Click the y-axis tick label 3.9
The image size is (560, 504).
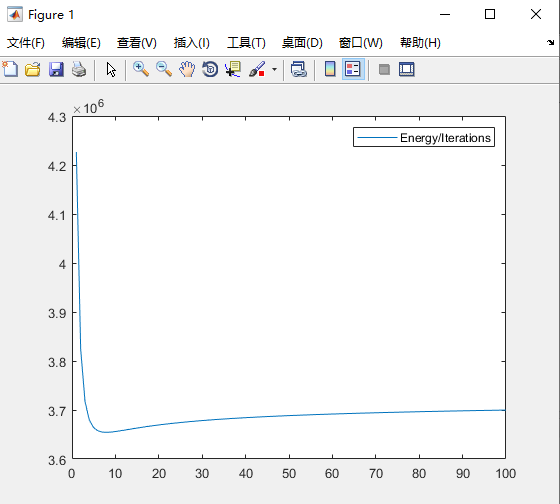57,313
